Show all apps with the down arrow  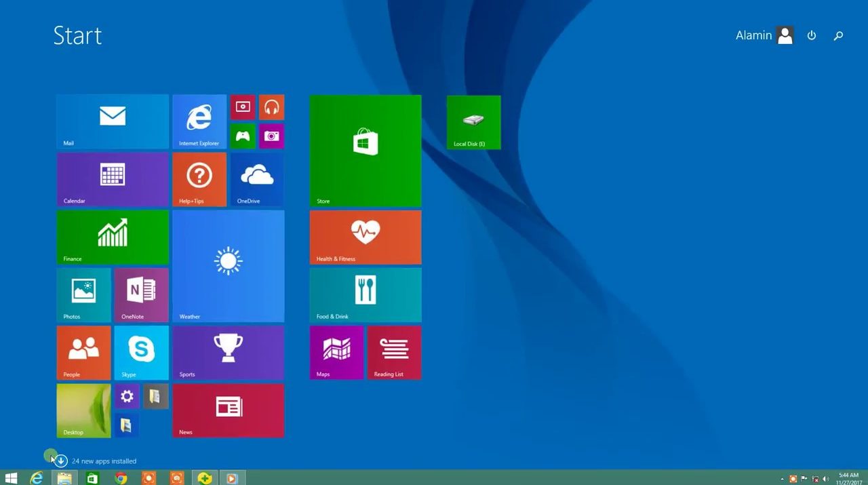(x=61, y=461)
